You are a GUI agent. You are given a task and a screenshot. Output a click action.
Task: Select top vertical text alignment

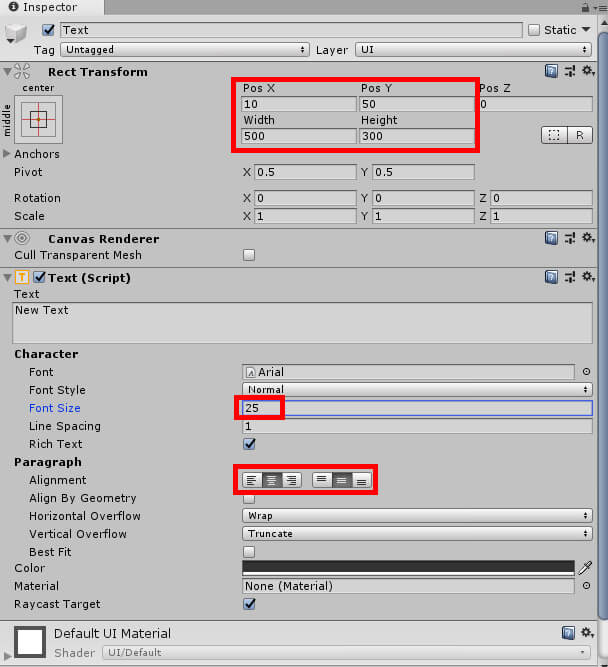tap(322, 480)
